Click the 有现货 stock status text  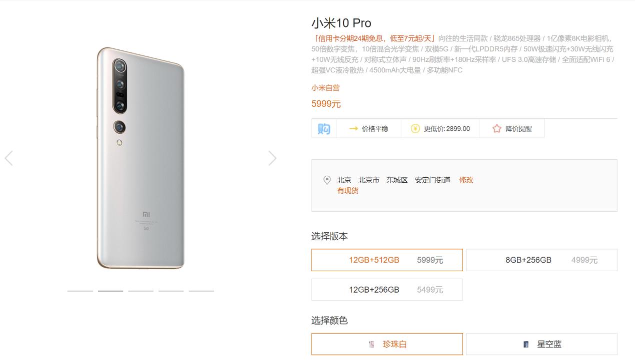pos(347,191)
